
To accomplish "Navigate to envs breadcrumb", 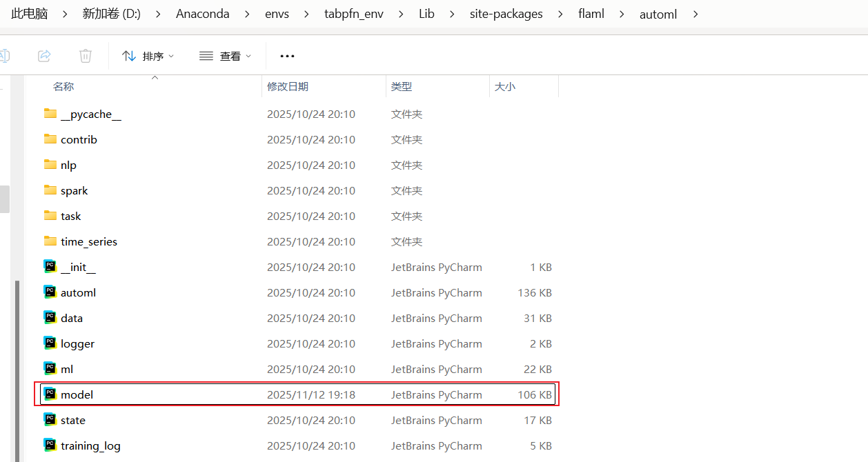I will click(x=277, y=14).
